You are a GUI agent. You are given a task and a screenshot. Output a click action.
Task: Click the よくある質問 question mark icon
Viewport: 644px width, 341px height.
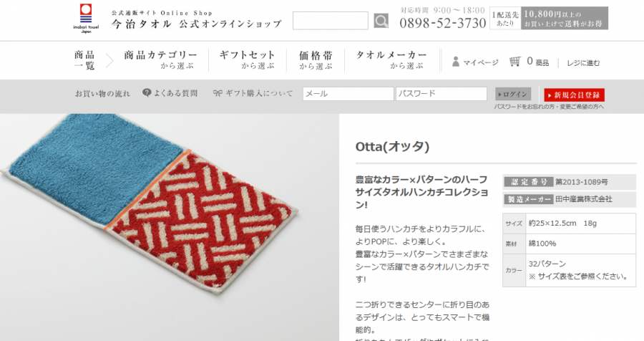(147, 93)
